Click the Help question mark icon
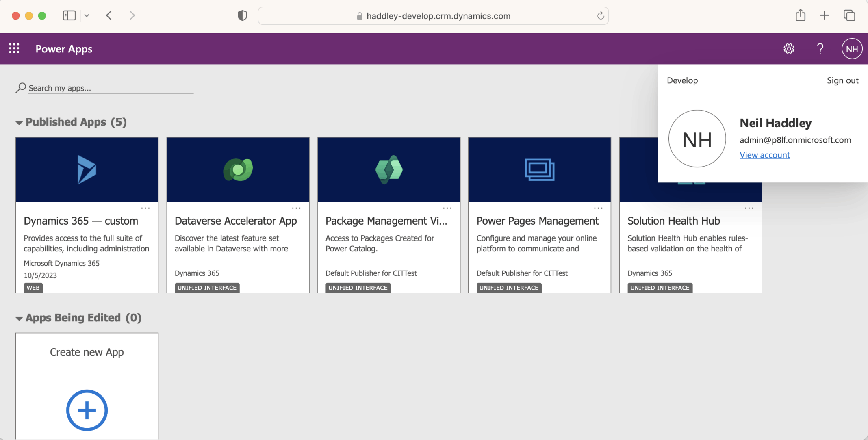Viewport: 868px width, 440px height. pos(820,49)
